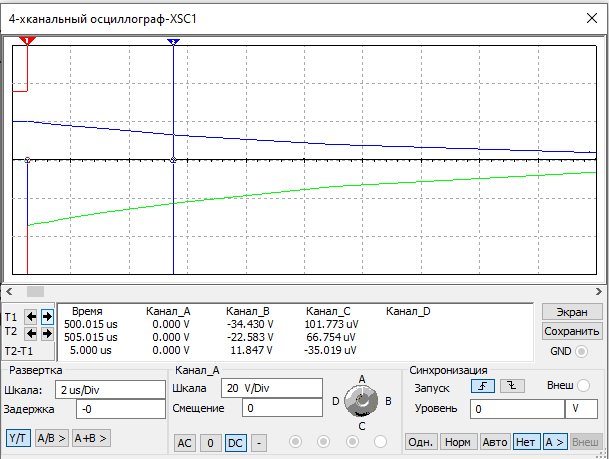609x459 pixels.
Task: Click Канал_C difference -35.019 uV
Action: 330,350
